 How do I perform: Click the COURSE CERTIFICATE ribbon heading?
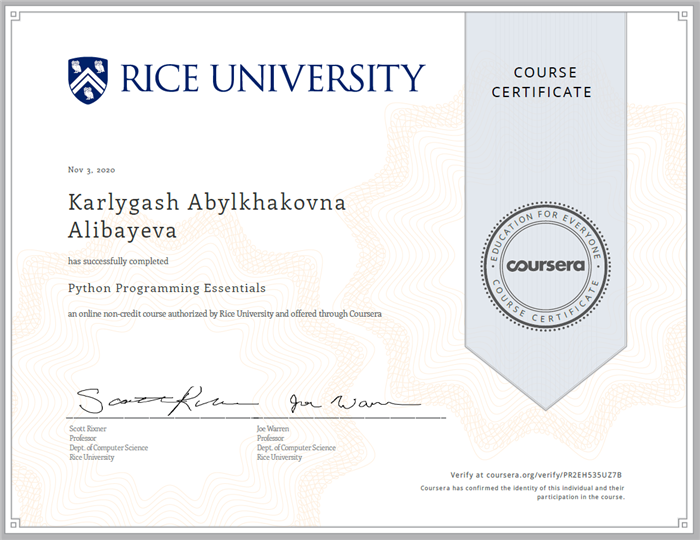click(x=545, y=82)
